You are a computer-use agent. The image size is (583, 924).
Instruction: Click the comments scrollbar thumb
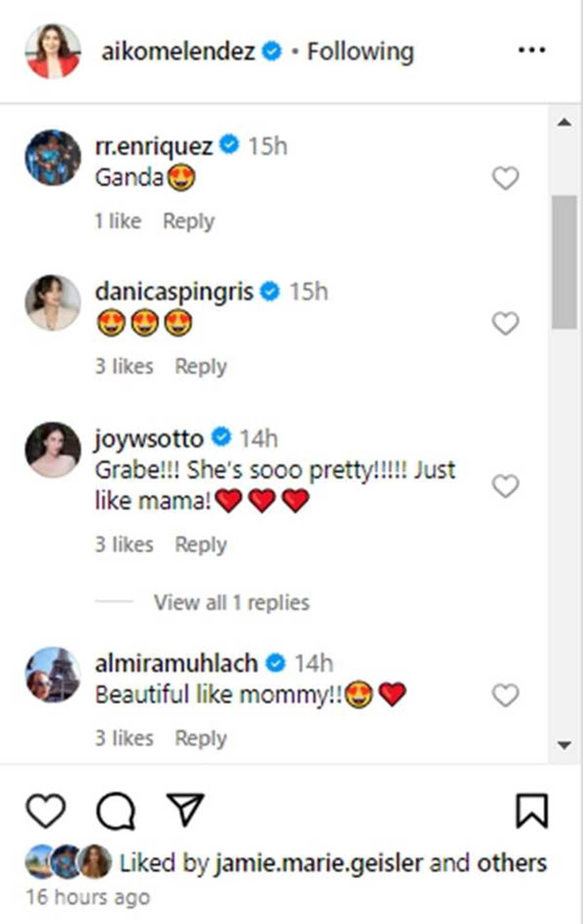click(x=564, y=262)
